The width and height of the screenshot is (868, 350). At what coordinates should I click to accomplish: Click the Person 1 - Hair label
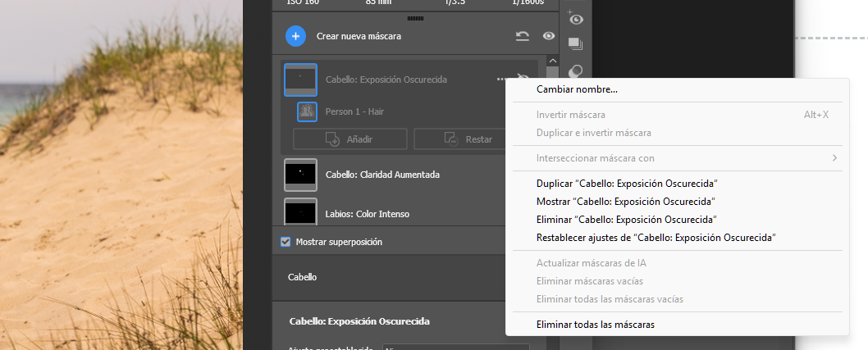click(x=355, y=111)
